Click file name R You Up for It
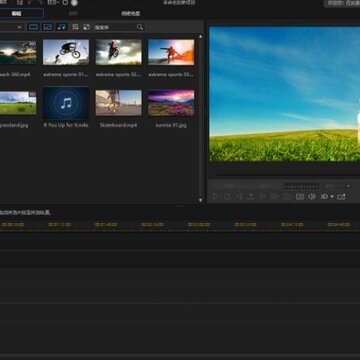The image size is (360, 360). (x=66, y=125)
